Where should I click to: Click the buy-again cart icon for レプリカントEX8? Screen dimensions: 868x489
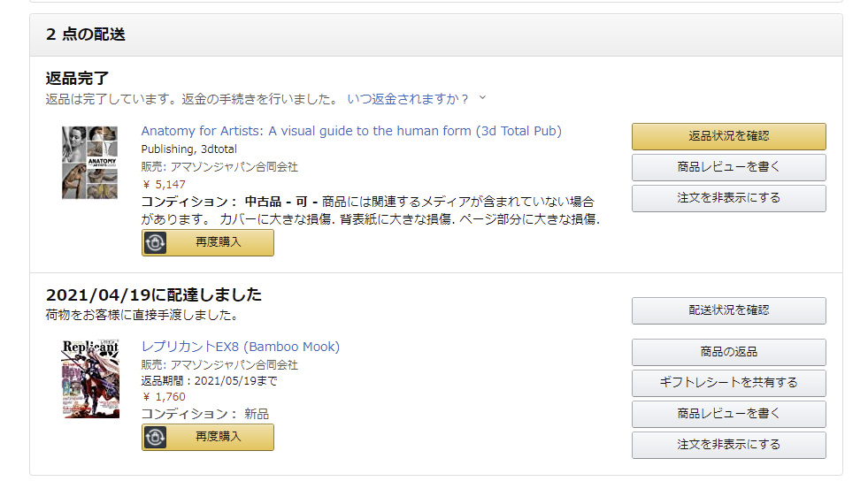(156, 437)
